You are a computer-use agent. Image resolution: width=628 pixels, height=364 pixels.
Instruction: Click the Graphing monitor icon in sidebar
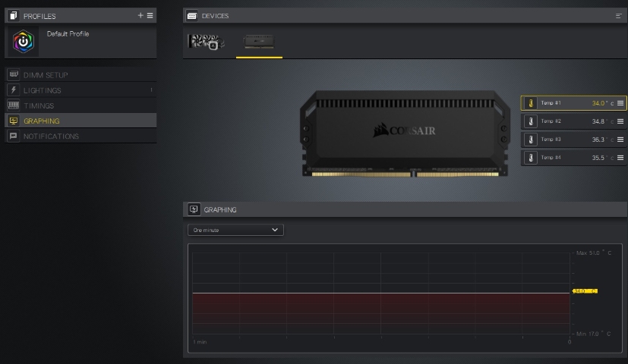pyautogui.click(x=13, y=121)
